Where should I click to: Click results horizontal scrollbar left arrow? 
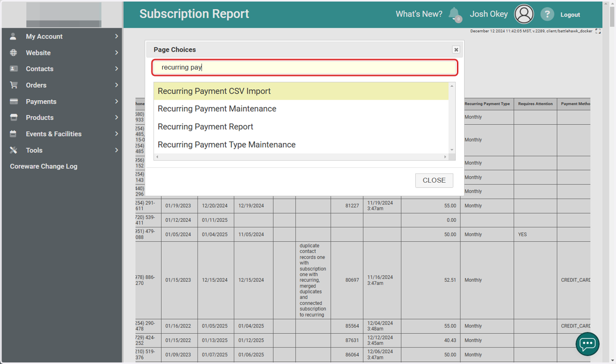pos(157,157)
